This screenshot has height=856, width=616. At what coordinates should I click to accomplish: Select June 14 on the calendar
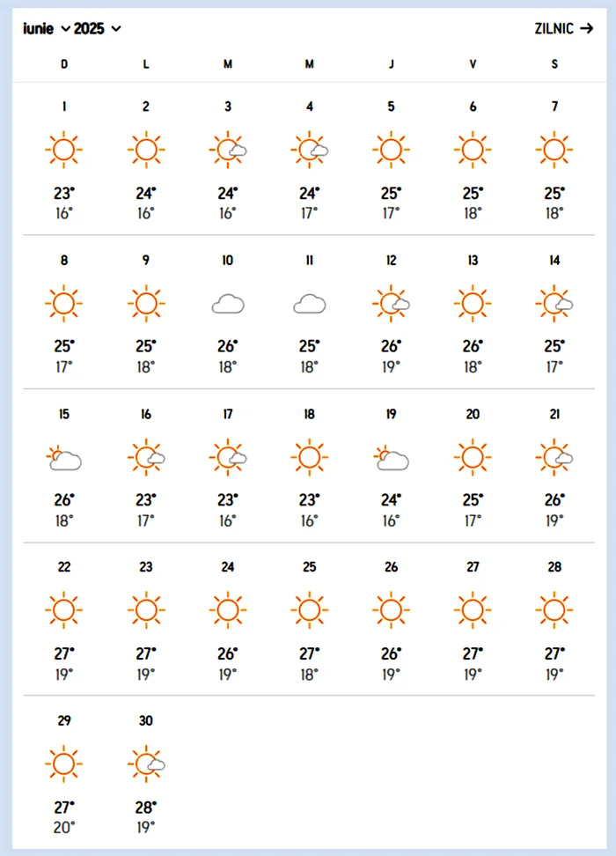554,261
